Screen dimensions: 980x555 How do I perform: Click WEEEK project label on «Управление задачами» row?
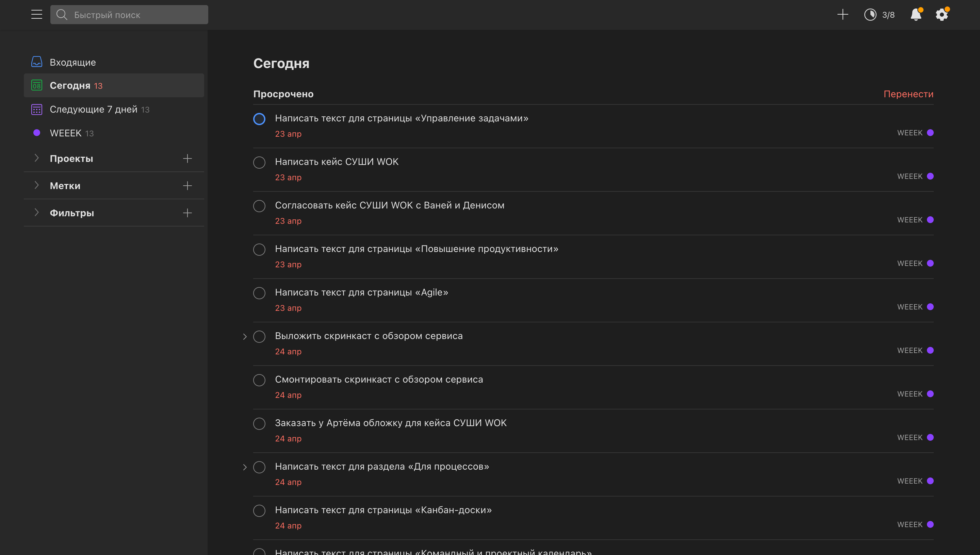(x=910, y=133)
